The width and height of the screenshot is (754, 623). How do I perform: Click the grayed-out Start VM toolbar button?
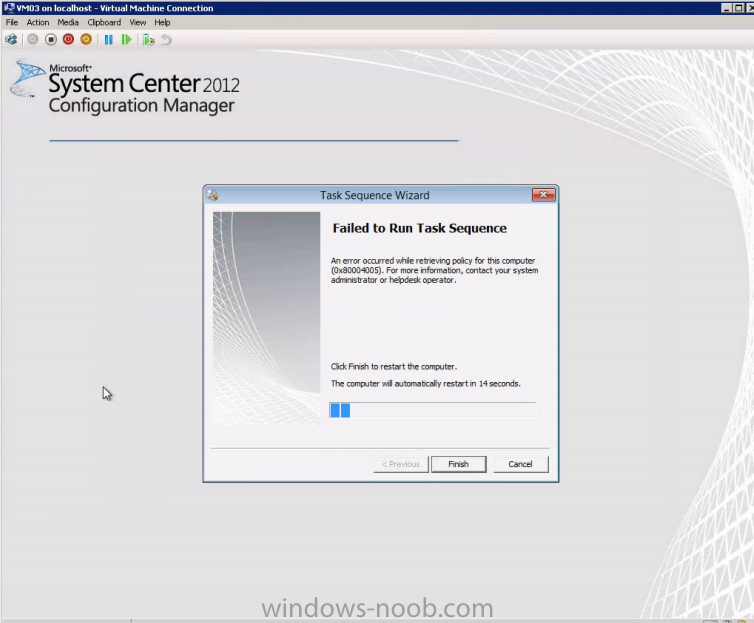(33, 40)
